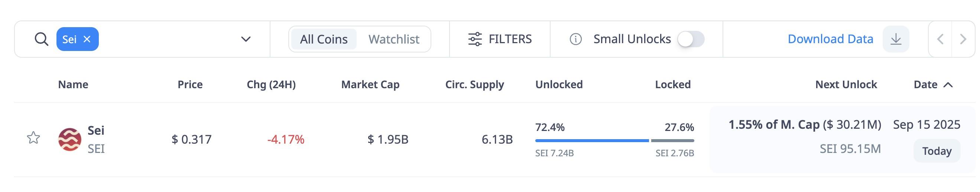This screenshot has width=980, height=192.
Task: Click the Small Unlocks info icon
Action: pyautogui.click(x=575, y=39)
